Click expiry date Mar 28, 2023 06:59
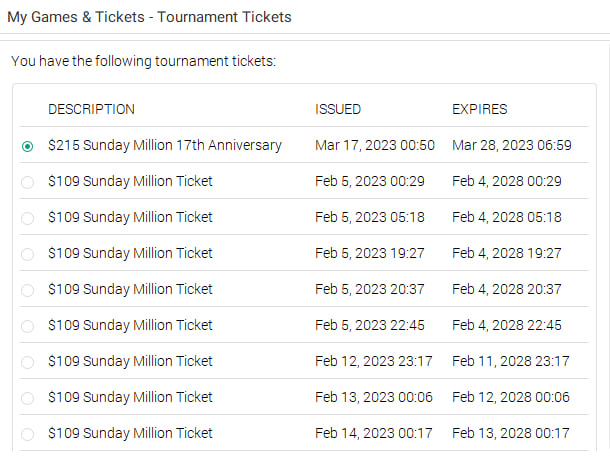The height and width of the screenshot is (470, 610). (x=512, y=145)
